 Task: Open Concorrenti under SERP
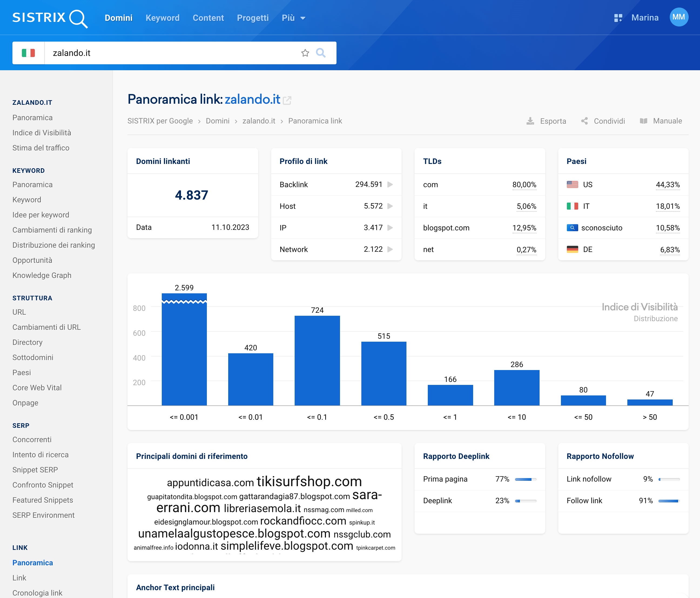pyautogui.click(x=32, y=439)
